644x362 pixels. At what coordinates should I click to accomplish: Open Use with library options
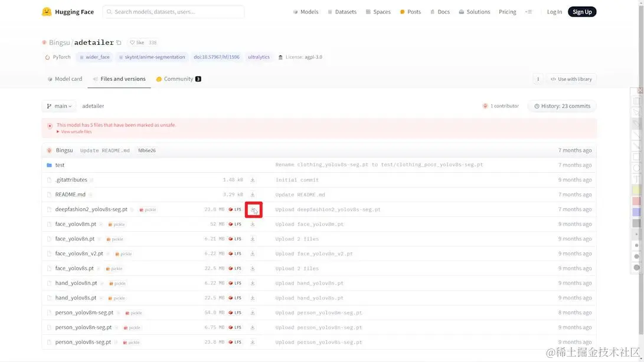click(571, 79)
